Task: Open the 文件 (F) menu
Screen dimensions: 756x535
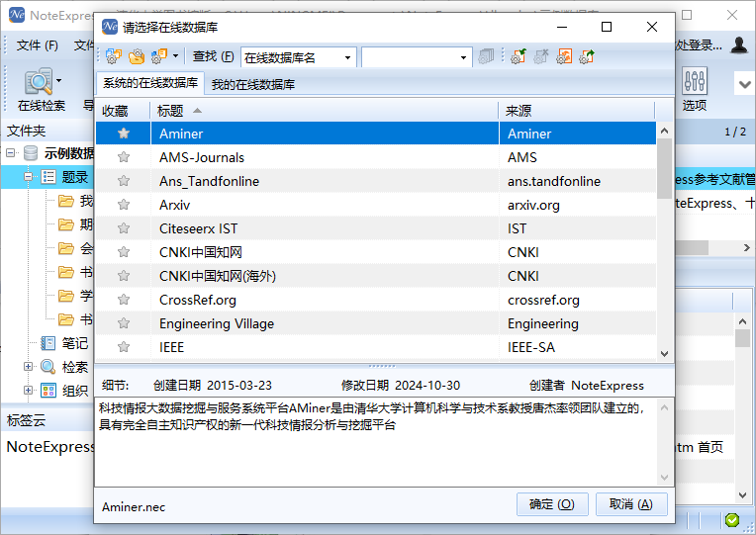Action: click(37, 45)
